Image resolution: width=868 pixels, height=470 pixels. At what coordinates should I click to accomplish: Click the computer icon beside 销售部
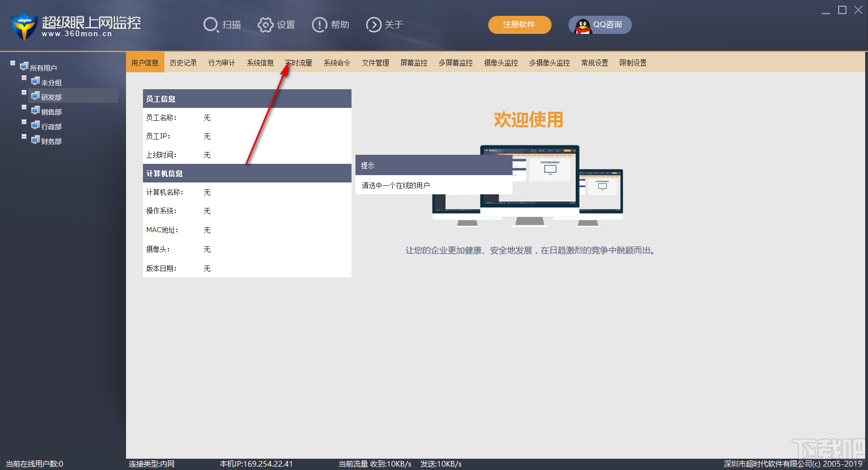click(35, 111)
